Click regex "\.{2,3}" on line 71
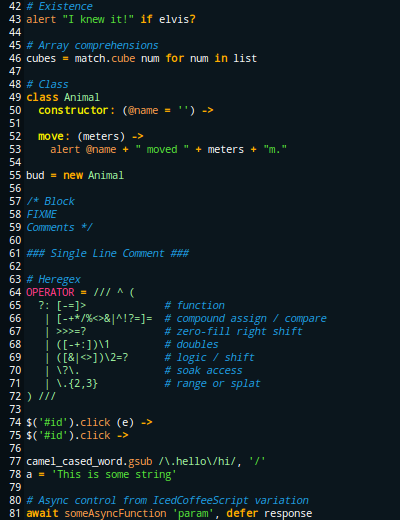Image resolution: width=400 pixels, height=520 pixels. 77,383
